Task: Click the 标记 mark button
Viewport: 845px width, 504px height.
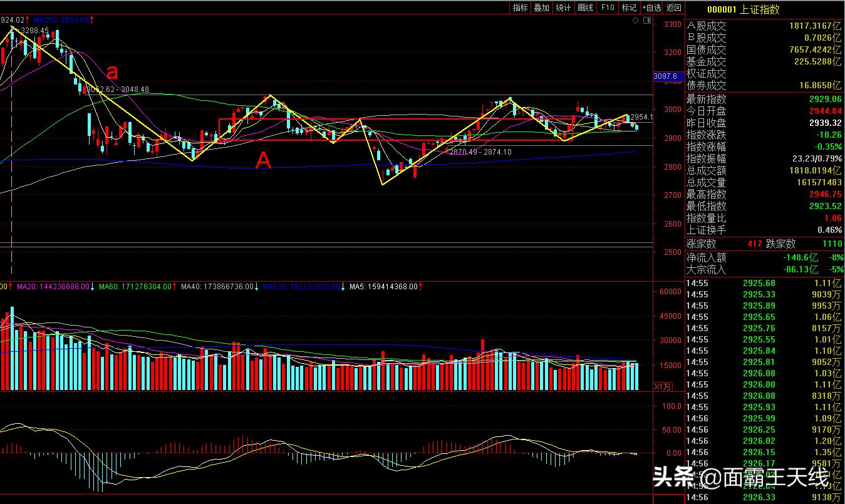Action: (628, 8)
